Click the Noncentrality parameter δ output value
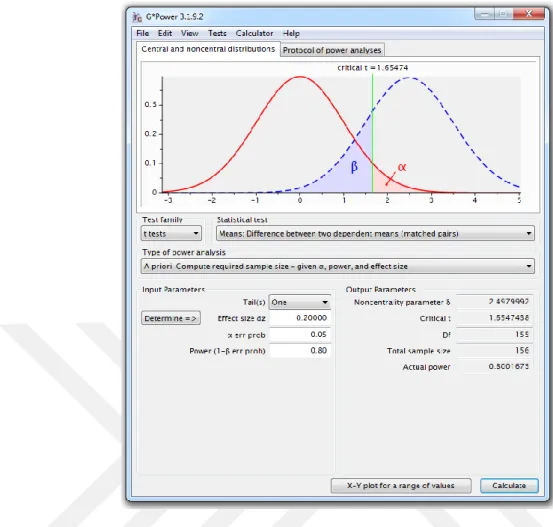553x527 pixels. tap(494, 302)
